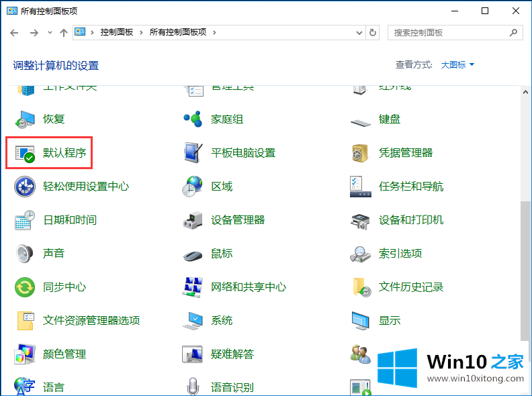This screenshot has width=532, height=396.
Task: Click the control panel icon in address bar
Action: tap(80, 32)
